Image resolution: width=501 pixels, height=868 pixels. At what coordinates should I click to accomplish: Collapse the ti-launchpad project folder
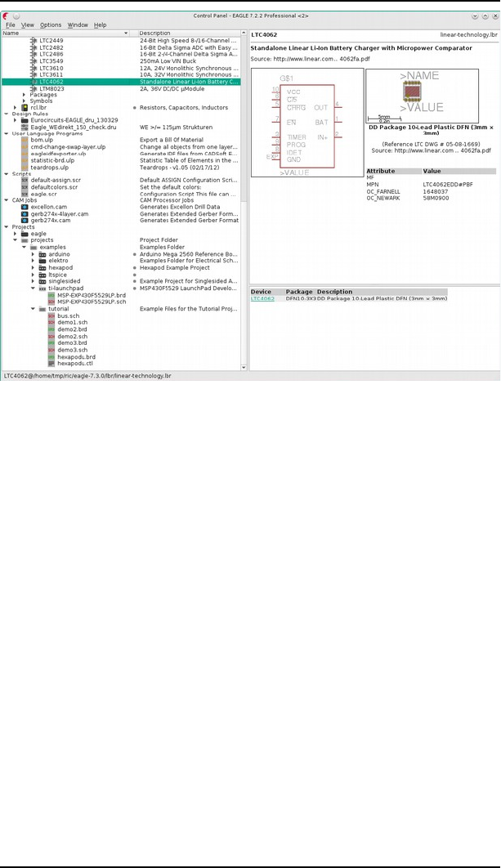pos(34,289)
